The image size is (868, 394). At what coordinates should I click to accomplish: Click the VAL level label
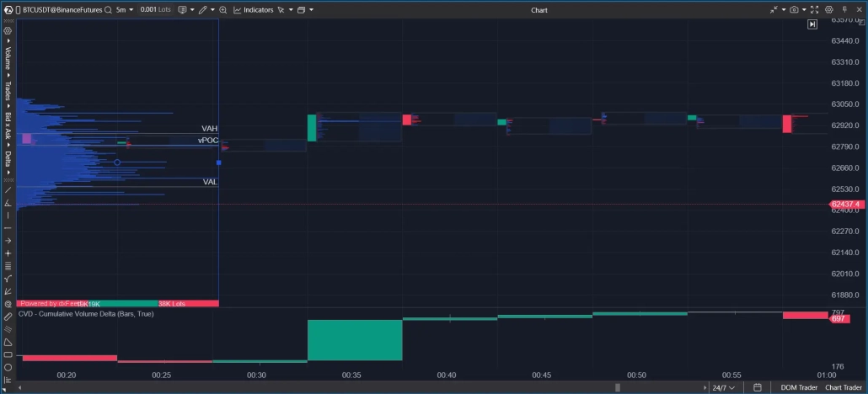(210, 182)
